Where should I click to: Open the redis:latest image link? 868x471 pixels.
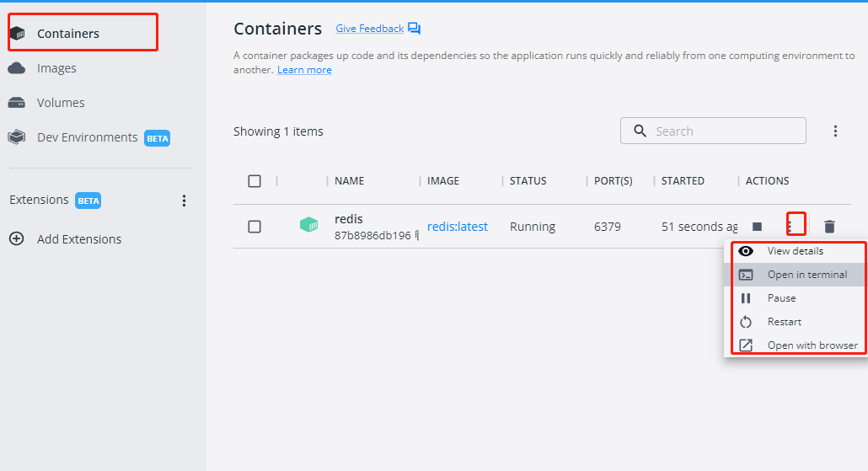click(x=458, y=227)
